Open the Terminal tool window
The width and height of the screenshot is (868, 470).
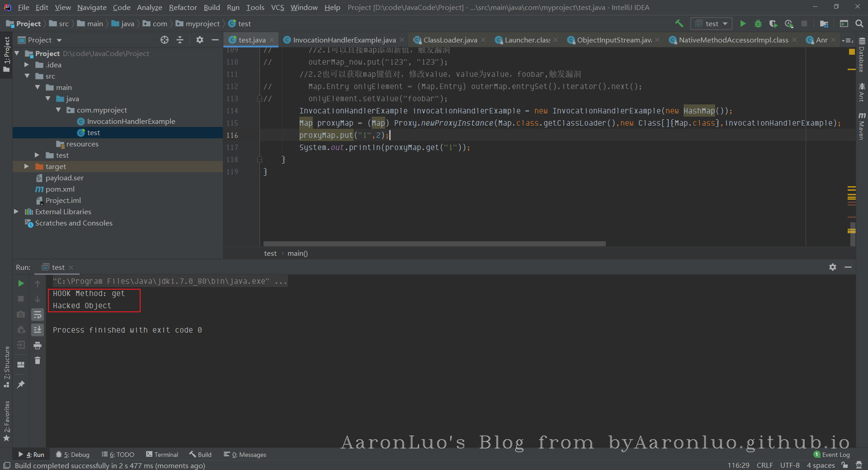click(x=162, y=455)
